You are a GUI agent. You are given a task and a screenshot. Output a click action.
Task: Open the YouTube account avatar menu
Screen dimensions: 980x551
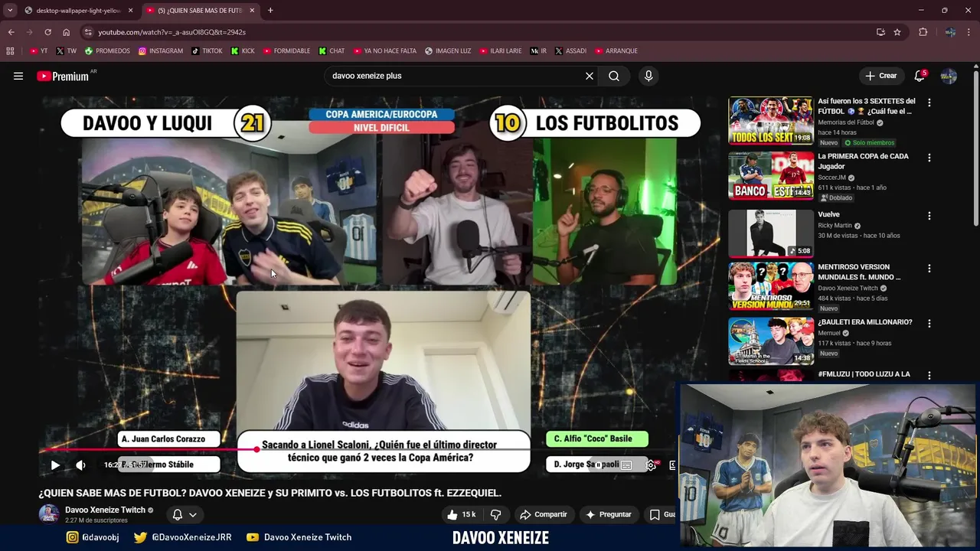pos(949,76)
